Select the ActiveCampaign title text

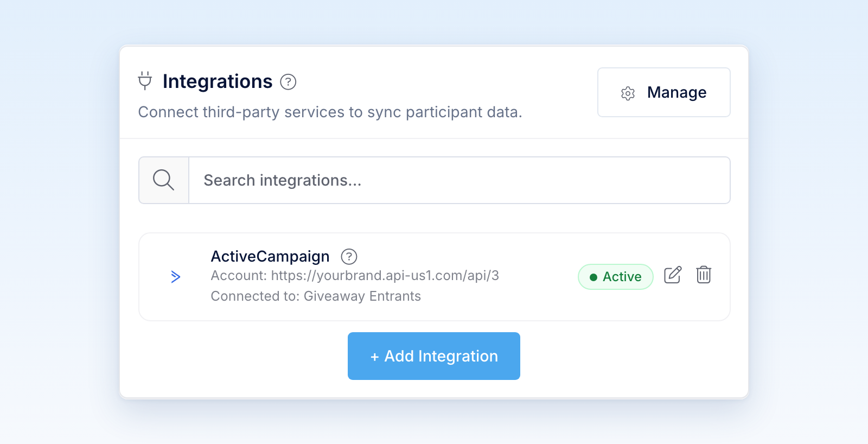tap(270, 256)
